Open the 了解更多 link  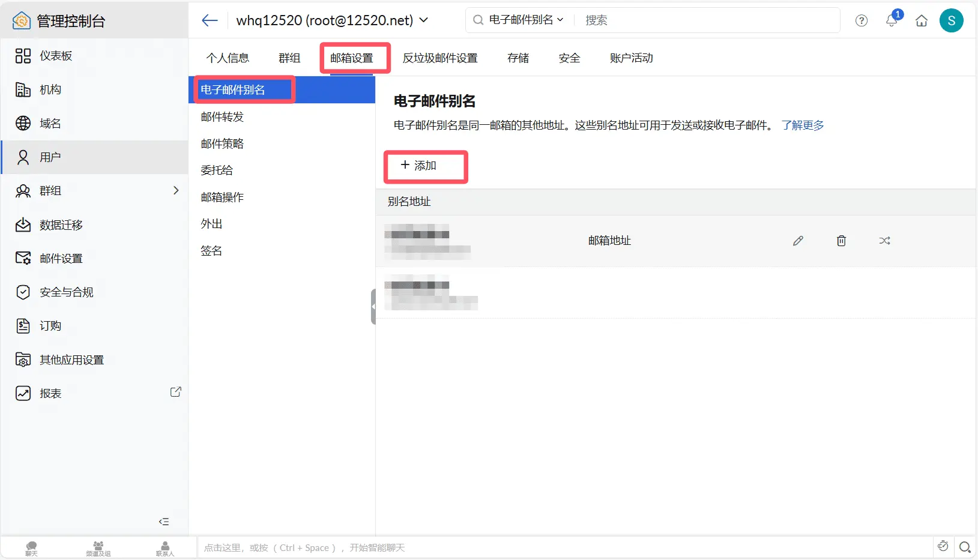[x=803, y=125]
